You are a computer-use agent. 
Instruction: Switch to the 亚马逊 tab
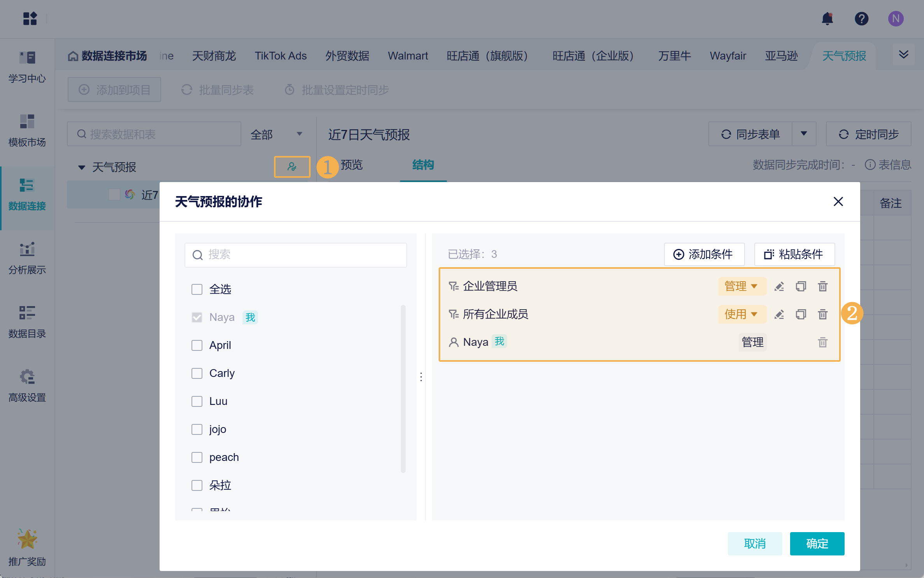pyautogui.click(x=781, y=56)
